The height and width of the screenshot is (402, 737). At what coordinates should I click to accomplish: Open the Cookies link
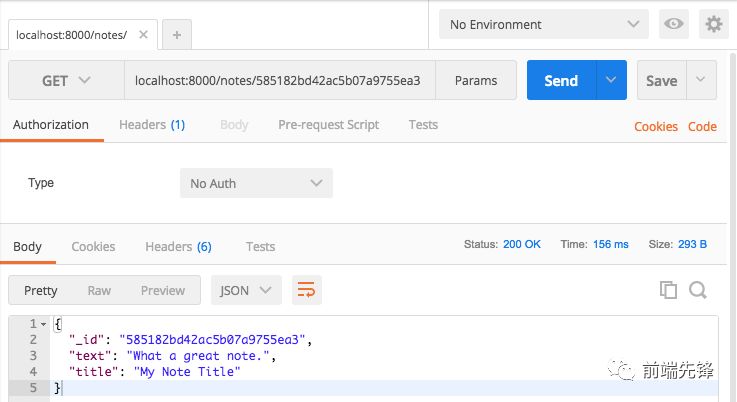pos(656,126)
